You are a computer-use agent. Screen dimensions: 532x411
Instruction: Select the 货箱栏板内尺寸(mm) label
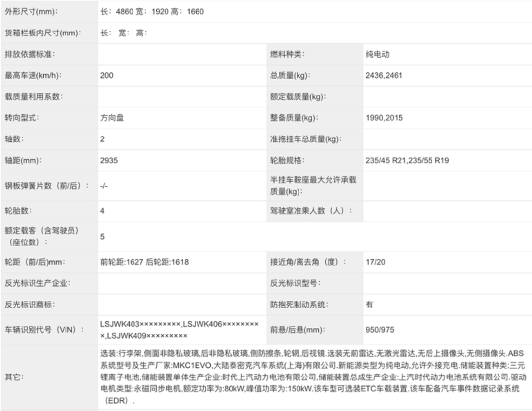pyautogui.click(x=43, y=33)
